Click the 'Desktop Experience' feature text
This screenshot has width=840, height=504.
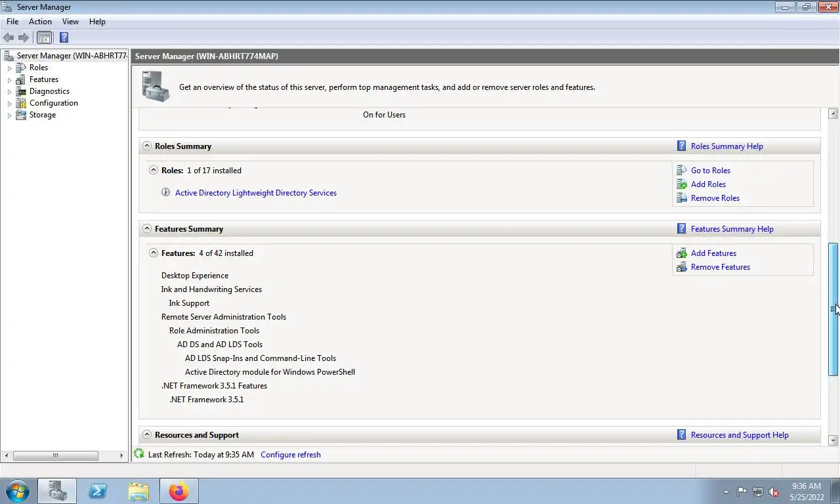point(195,276)
